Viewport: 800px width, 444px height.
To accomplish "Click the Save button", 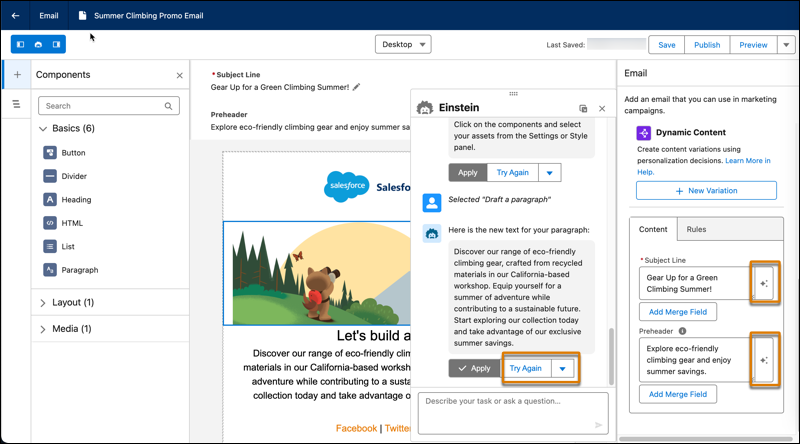I will [x=666, y=45].
